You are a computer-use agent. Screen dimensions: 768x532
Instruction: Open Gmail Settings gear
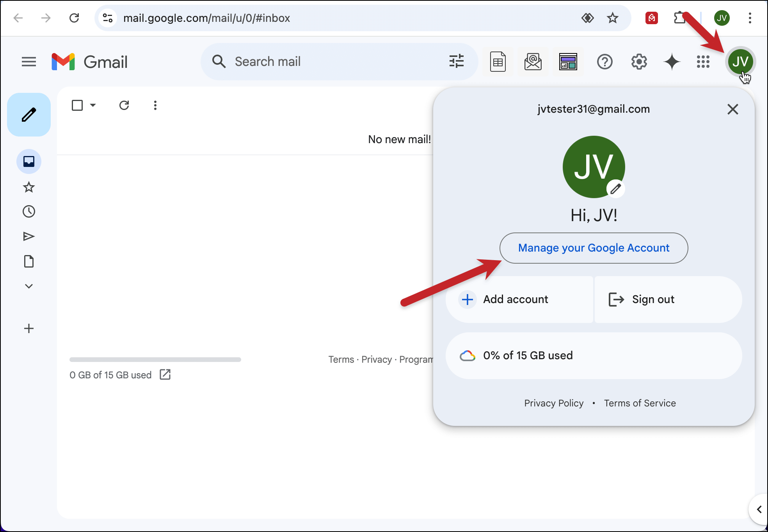coord(639,62)
